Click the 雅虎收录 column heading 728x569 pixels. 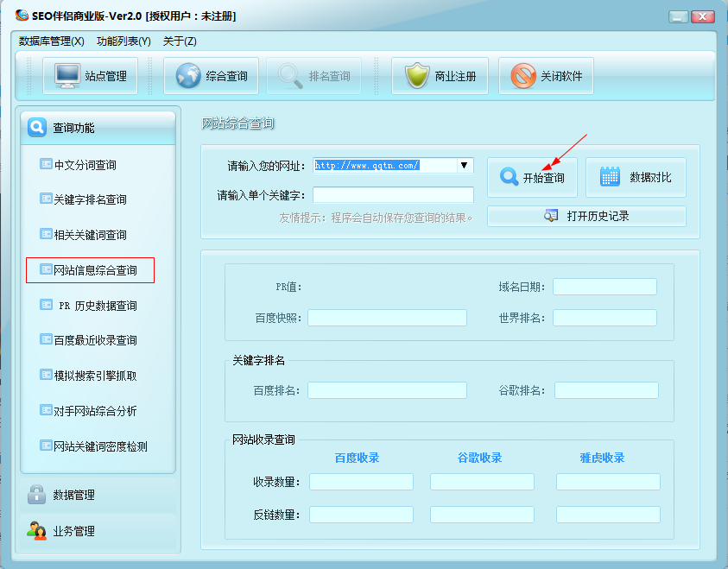(x=602, y=458)
